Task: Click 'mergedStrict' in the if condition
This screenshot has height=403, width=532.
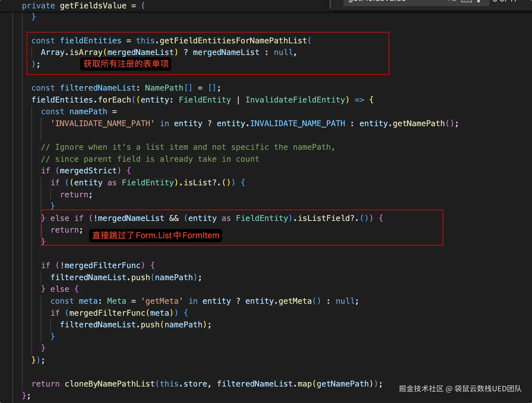Action: 88,171
